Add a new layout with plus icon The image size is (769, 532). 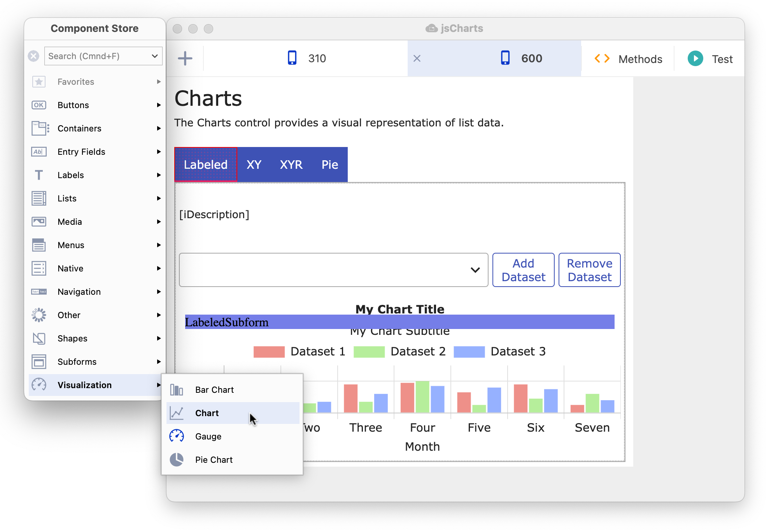click(x=185, y=58)
